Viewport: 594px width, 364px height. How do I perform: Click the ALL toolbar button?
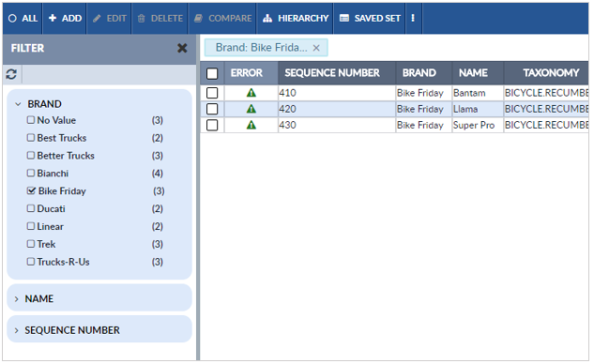coord(23,19)
